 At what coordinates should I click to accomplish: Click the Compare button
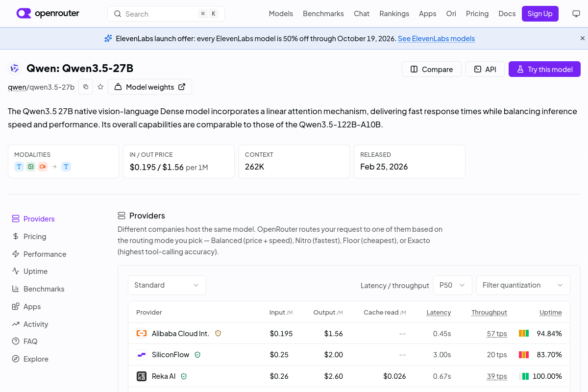[x=432, y=69]
